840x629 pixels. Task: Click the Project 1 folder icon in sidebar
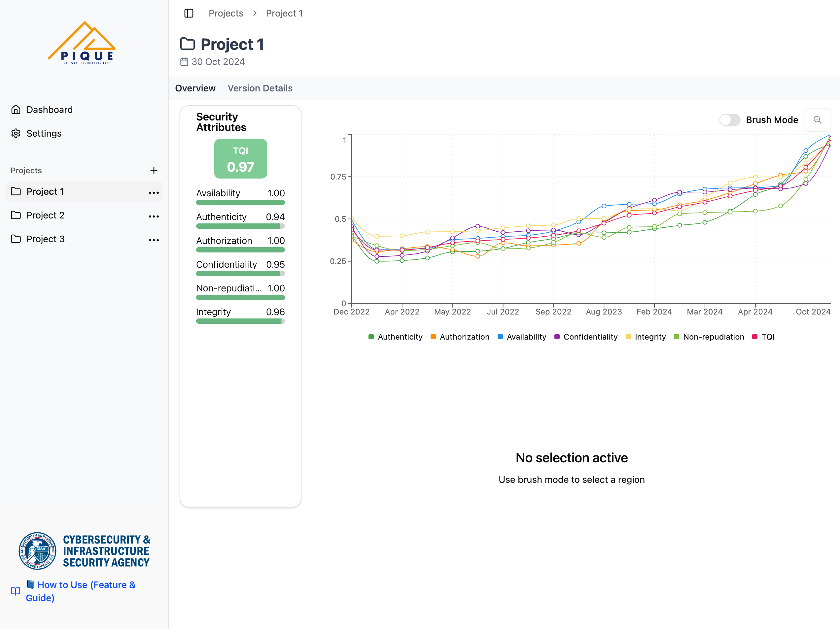pos(16,191)
